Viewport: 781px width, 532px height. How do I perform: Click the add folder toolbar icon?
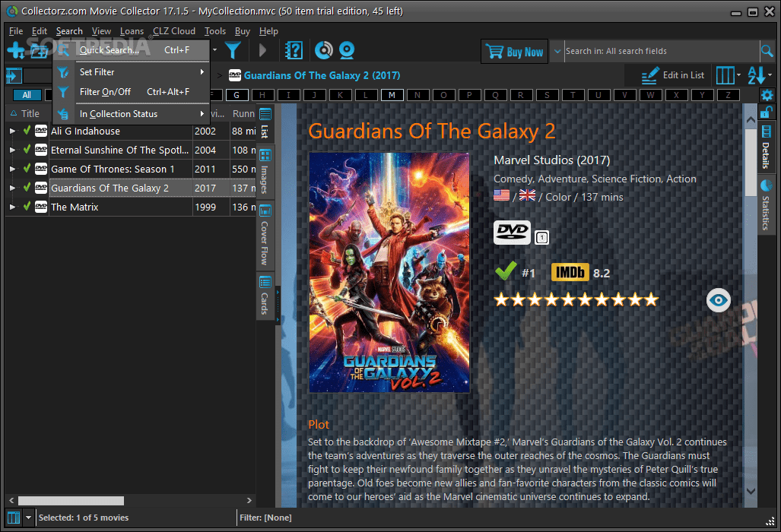click(x=39, y=50)
